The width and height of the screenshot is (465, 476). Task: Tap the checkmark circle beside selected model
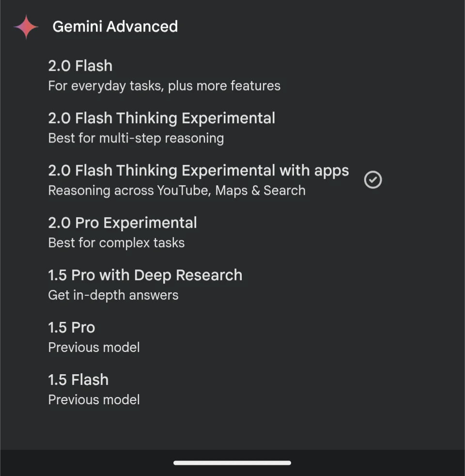click(373, 180)
